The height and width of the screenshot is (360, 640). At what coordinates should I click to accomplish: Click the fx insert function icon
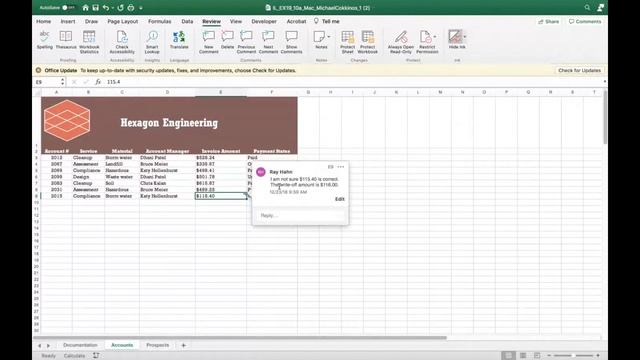coord(98,82)
